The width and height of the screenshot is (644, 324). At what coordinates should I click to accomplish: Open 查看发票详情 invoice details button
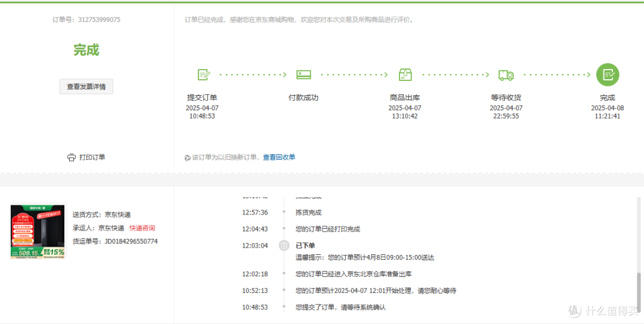tap(86, 86)
